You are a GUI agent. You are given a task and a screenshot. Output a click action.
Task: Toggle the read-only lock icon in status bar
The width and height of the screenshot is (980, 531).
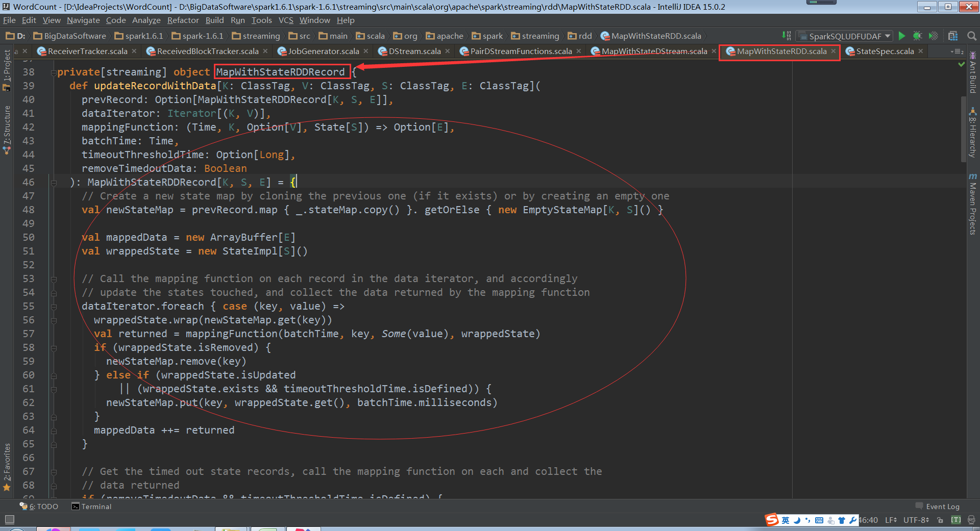940,520
